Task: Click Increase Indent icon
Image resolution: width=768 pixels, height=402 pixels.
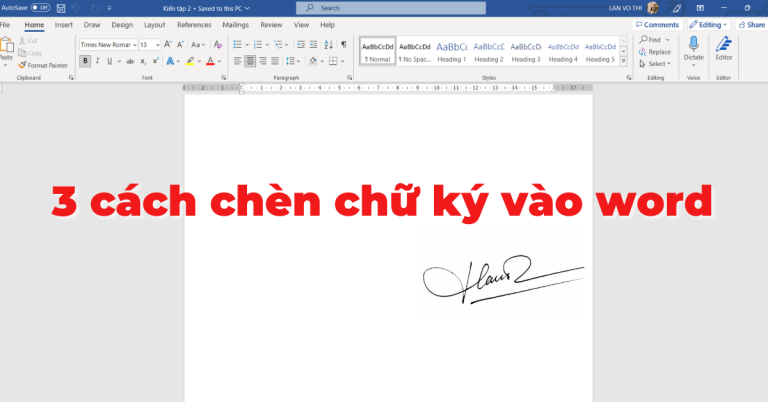Action: [x=313, y=45]
